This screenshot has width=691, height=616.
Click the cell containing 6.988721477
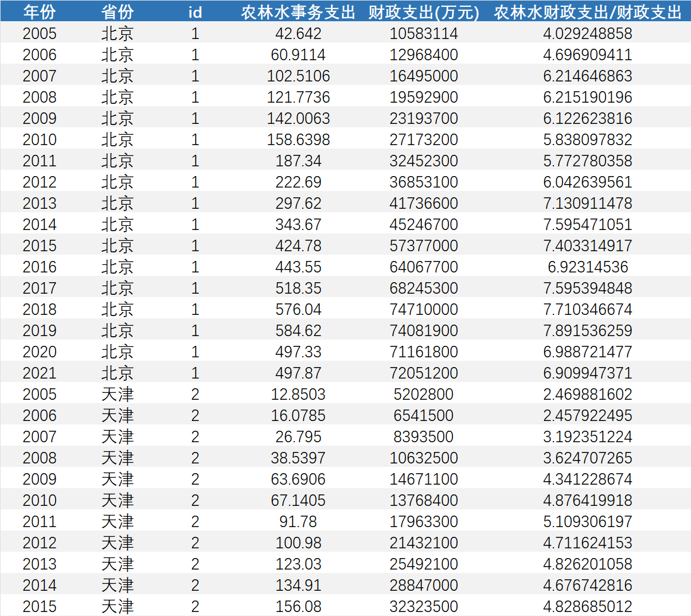click(588, 352)
